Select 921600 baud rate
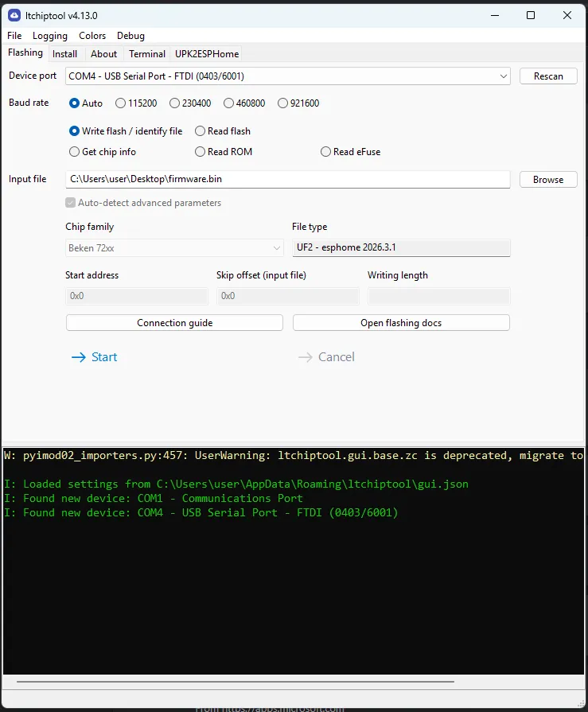Image resolution: width=588 pixels, height=712 pixels. pyautogui.click(x=298, y=103)
